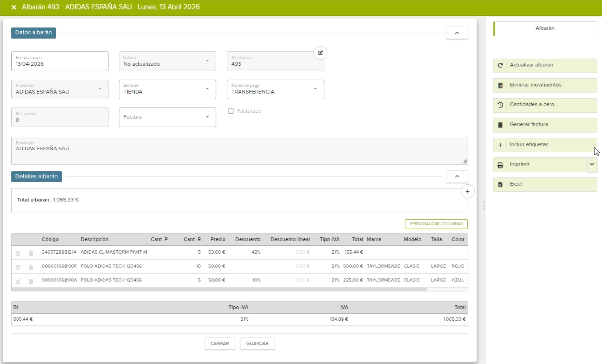602x364 pixels.
Task: Click the PERSONALIZAR COLUMNAS button
Action: (436, 224)
